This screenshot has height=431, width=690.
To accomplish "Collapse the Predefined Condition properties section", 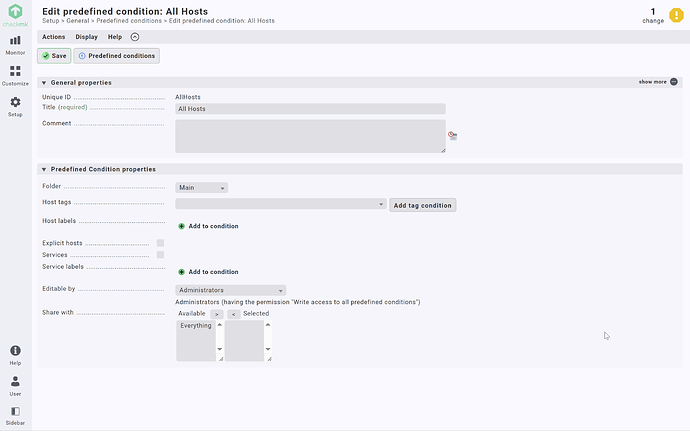I will click(x=44, y=169).
